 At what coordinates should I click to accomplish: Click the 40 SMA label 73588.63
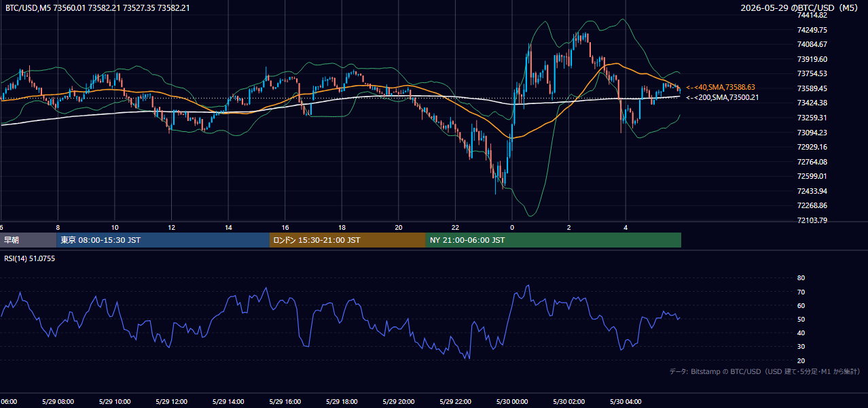tap(721, 87)
